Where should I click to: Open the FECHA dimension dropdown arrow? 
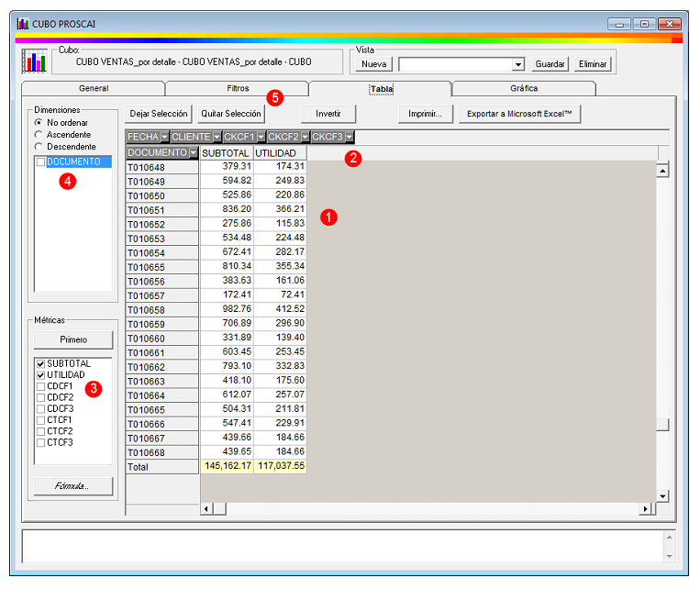165,137
